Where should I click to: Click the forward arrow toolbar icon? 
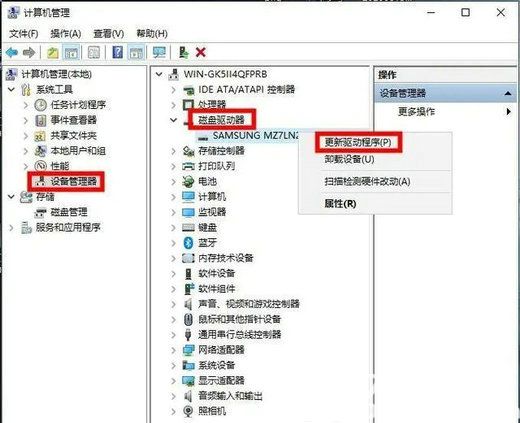29,52
